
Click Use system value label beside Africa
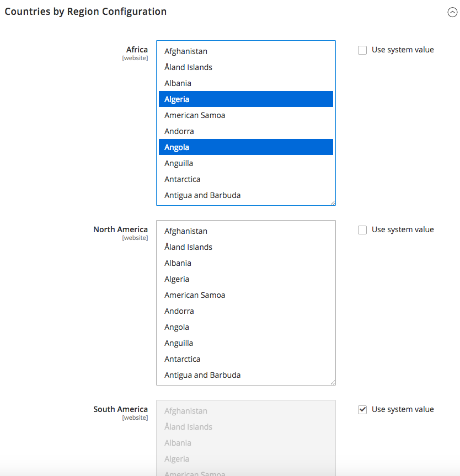(403, 50)
